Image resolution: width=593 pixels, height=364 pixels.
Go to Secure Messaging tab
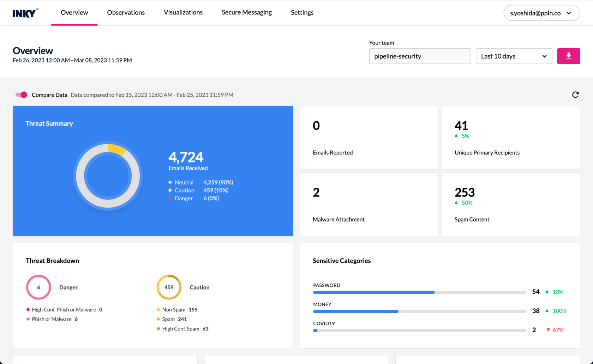[x=246, y=13]
